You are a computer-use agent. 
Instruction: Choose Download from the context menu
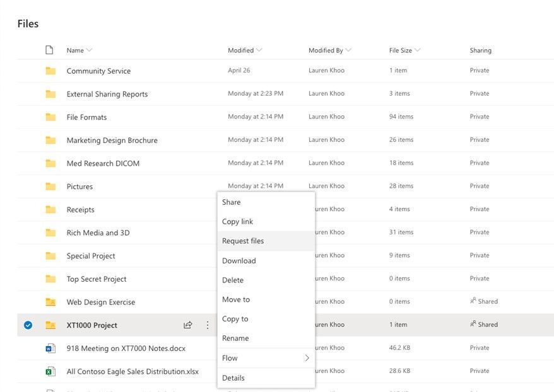pos(266,261)
